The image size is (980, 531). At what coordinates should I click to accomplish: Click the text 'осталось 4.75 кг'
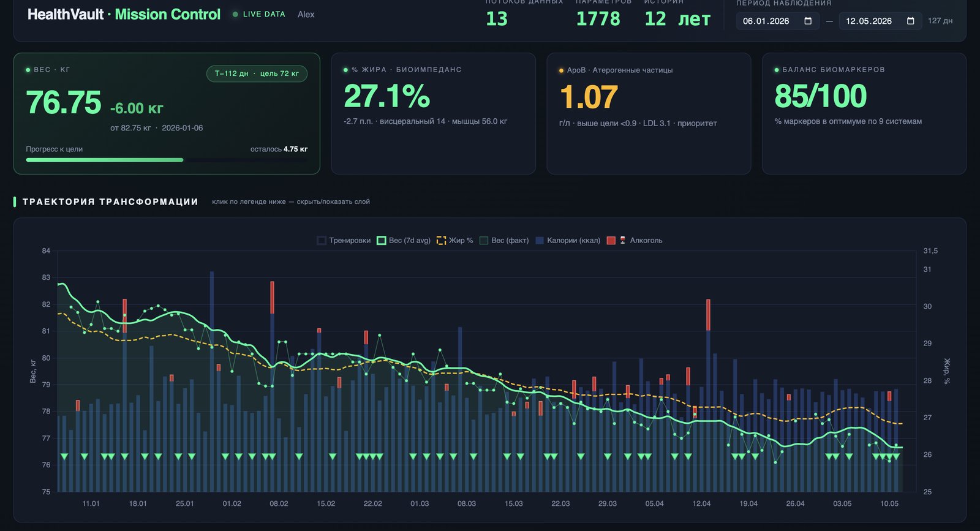(x=279, y=149)
